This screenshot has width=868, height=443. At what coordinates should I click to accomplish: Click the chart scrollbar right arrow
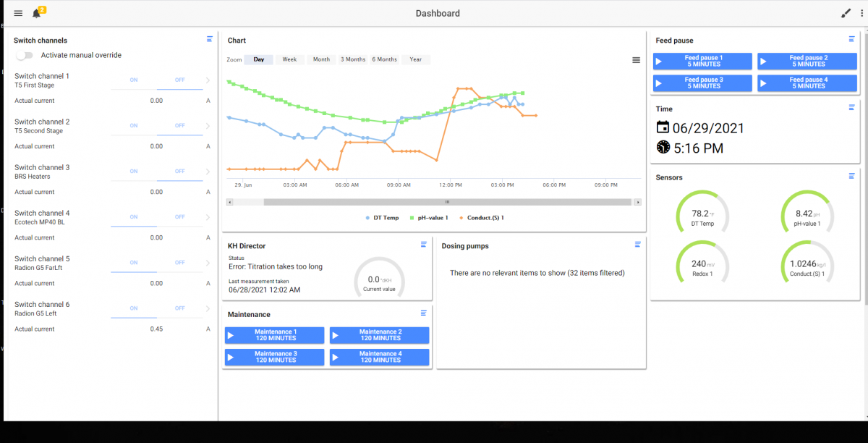[638, 202]
